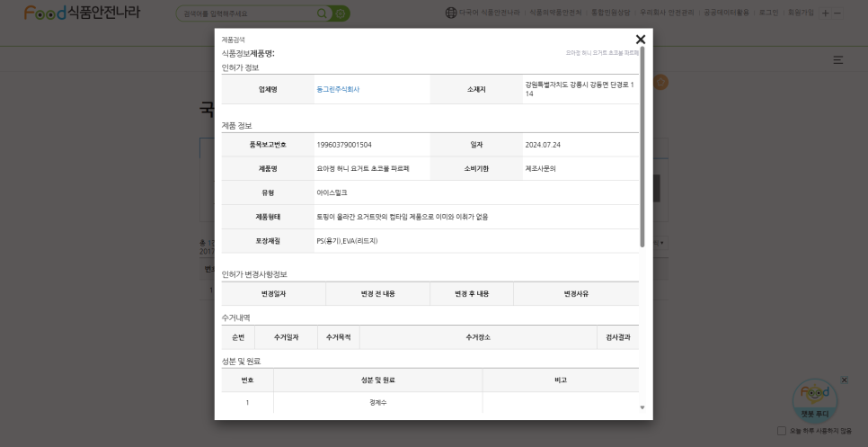Click 아이스밀크 type value
Screen dimensions: 868x447
[332, 192]
